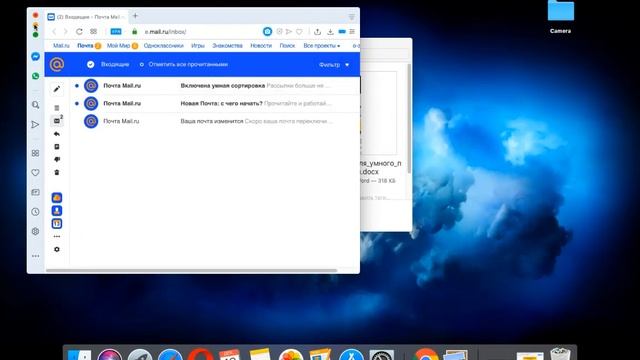Open My Flow arrow in Opera sidebar
The image size is (640, 360).
point(36,124)
